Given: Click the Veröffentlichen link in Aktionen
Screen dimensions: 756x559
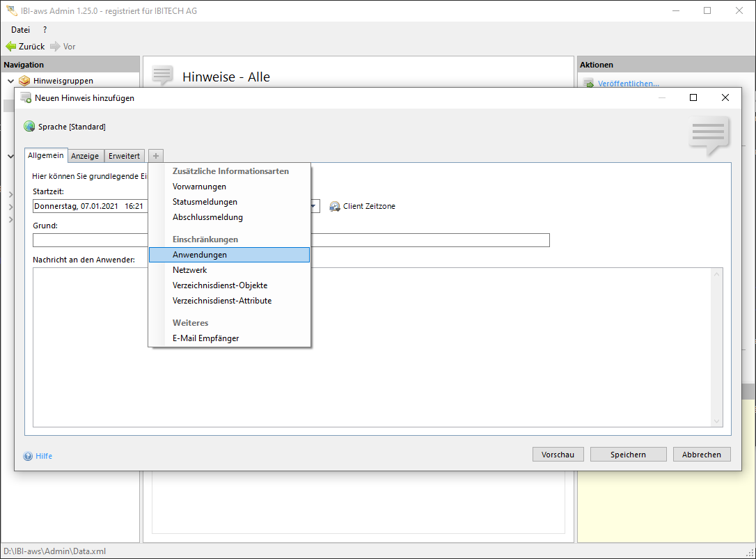Looking at the screenshot, I should point(628,84).
